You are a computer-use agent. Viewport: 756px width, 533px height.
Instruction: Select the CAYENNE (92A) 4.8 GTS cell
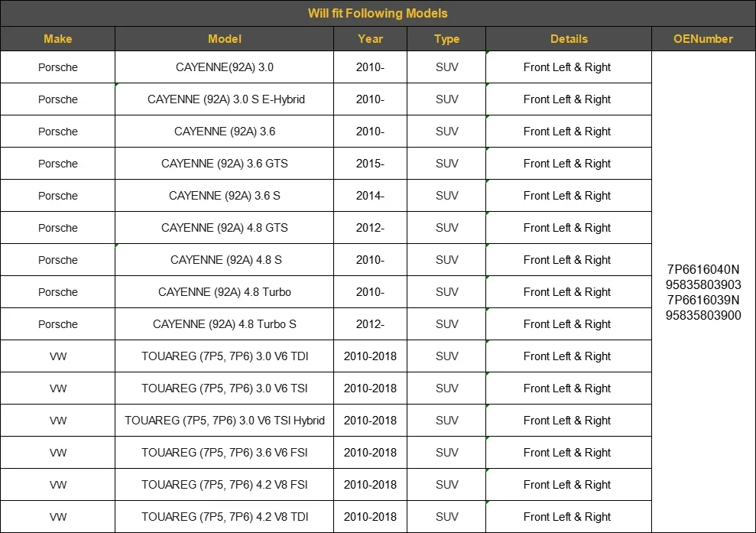224,228
